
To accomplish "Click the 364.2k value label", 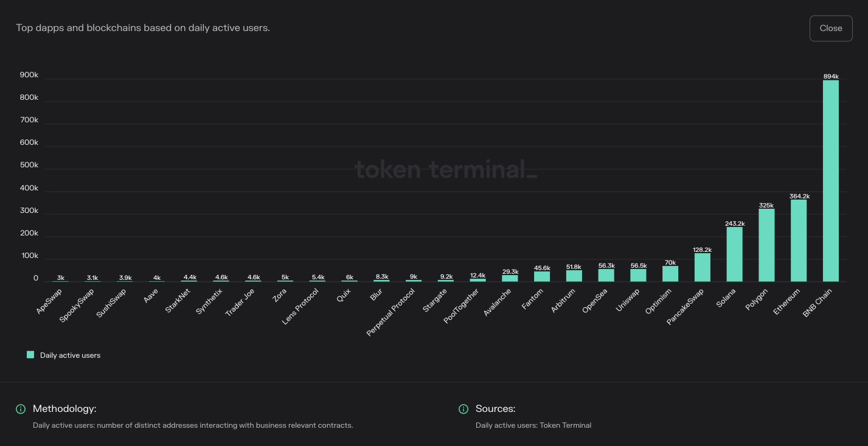I will (x=799, y=196).
